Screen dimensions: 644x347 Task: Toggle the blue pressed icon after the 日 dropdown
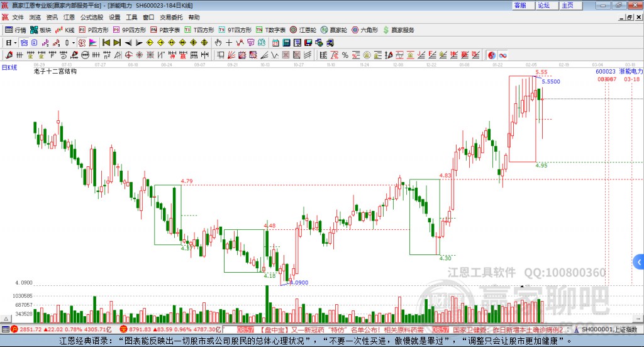click(25, 43)
